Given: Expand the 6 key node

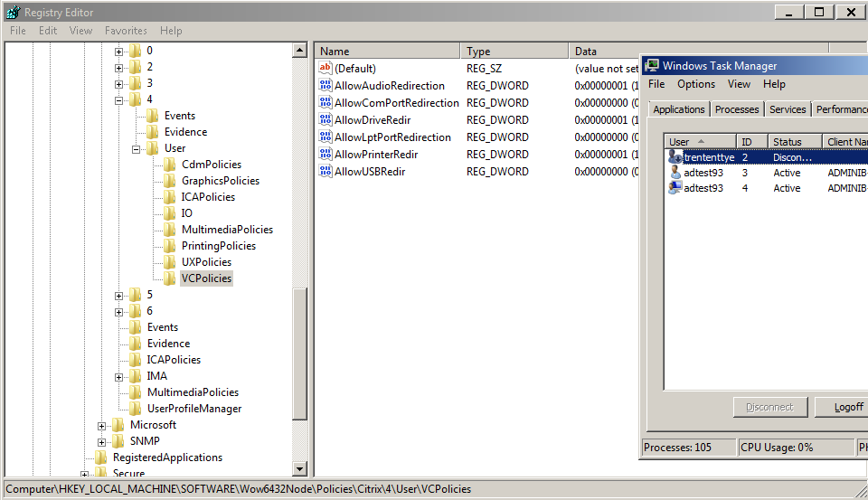Looking at the screenshot, I should click(x=118, y=312).
